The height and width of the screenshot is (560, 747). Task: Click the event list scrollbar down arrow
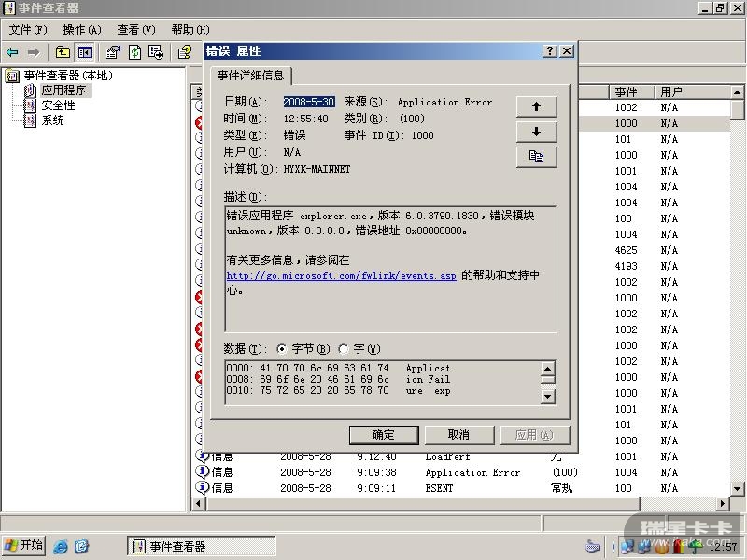[x=737, y=488]
